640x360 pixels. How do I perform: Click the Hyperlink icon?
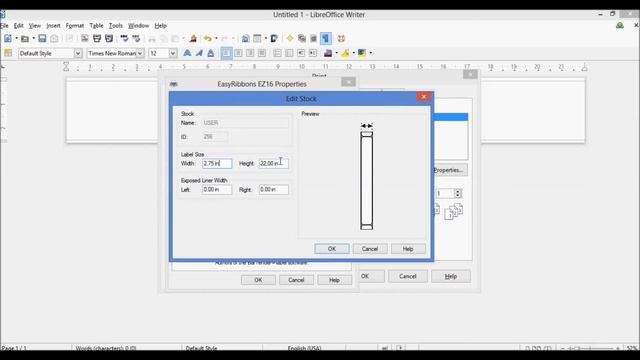245,38
